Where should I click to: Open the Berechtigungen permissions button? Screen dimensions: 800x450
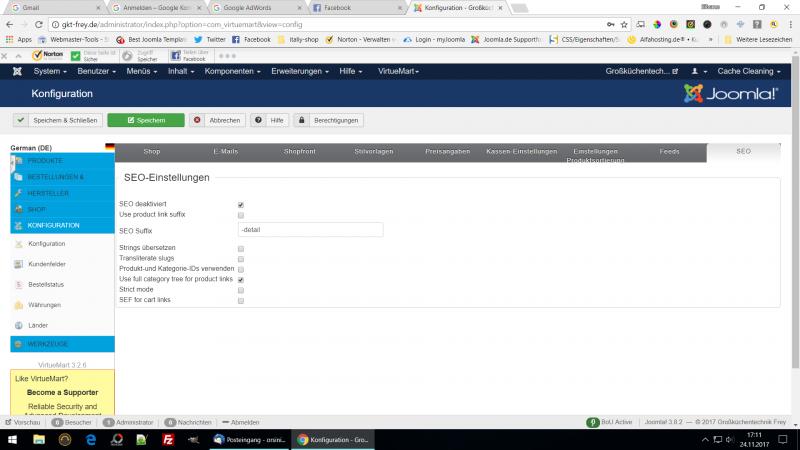tap(328, 120)
